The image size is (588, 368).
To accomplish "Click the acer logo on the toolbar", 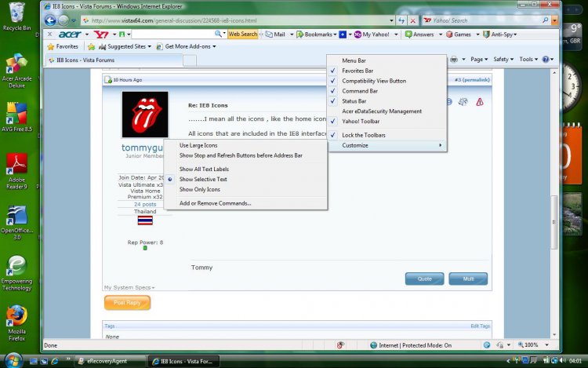I will click(70, 35).
